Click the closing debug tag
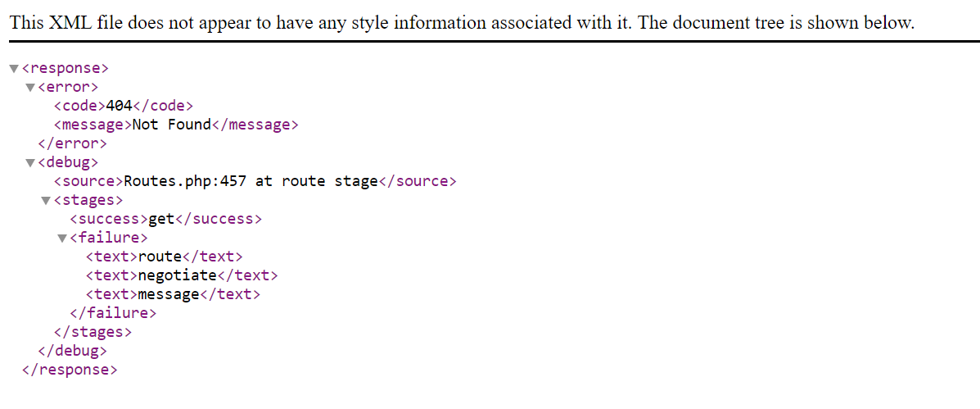The width and height of the screenshot is (980, 409). click(x=73, y=351)
